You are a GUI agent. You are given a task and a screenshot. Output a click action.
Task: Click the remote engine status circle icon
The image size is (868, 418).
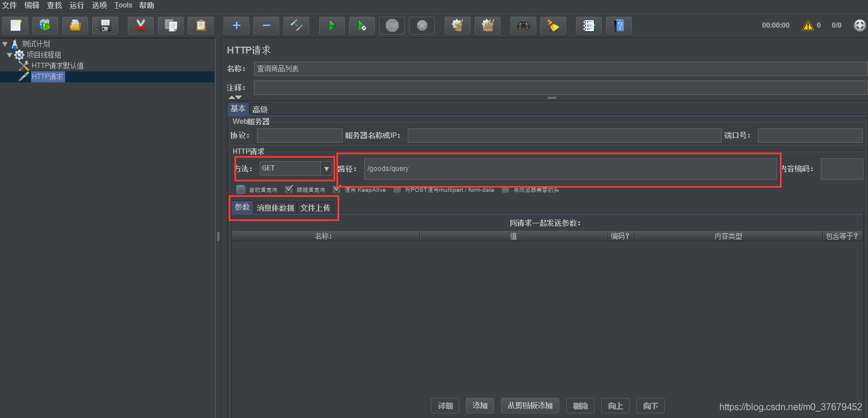[859, 25]
